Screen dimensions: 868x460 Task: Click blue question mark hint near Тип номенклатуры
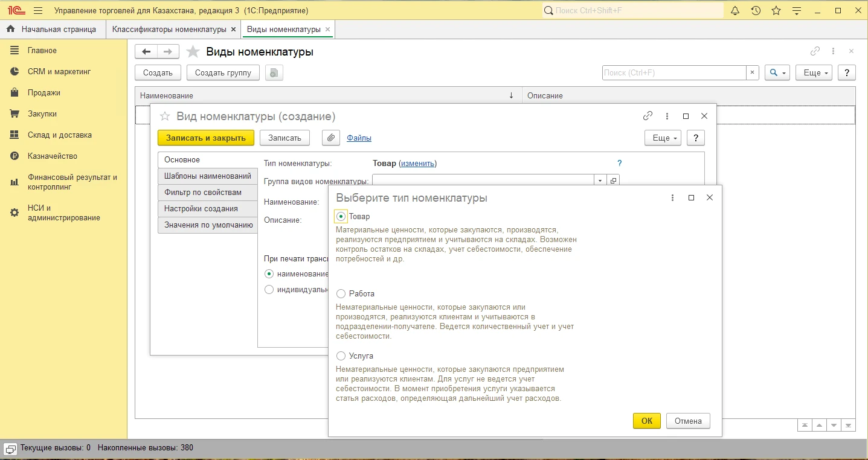[x=619, y=163]
